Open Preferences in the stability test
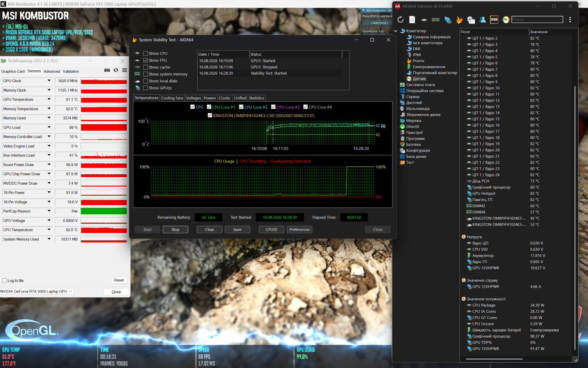This screenshot has height=368, width=588. coord(300,230)
